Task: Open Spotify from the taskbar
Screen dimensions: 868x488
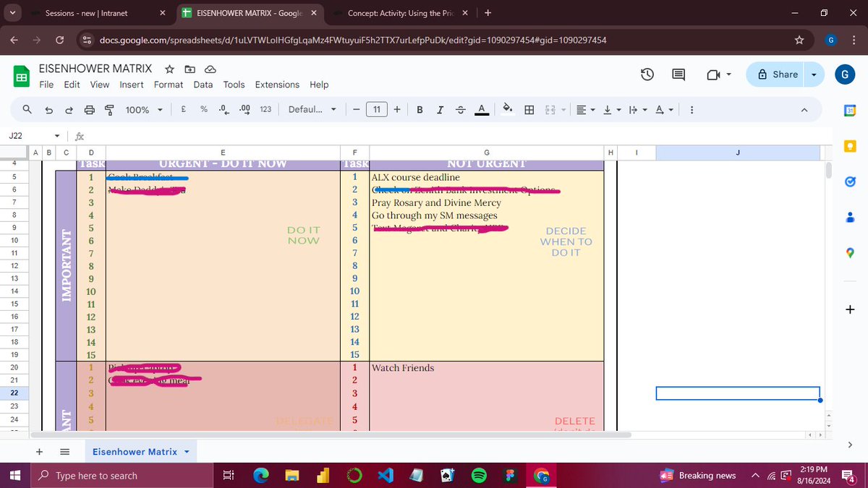Action: (478, 476)
